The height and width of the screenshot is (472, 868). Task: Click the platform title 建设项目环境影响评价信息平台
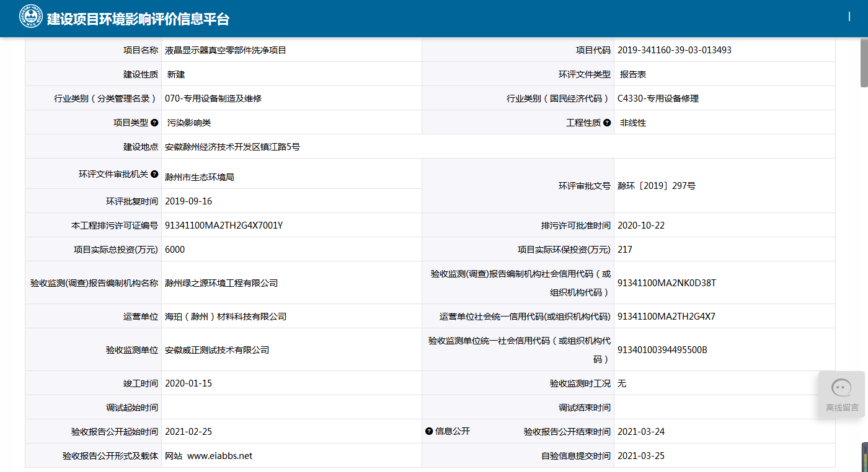click(x=138, y=19)
